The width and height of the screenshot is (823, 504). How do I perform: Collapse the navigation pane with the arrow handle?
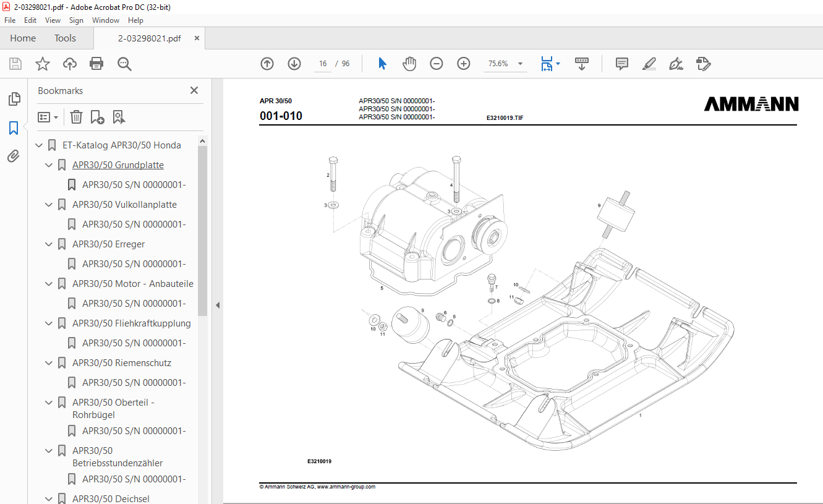click(x=218, y=305)
